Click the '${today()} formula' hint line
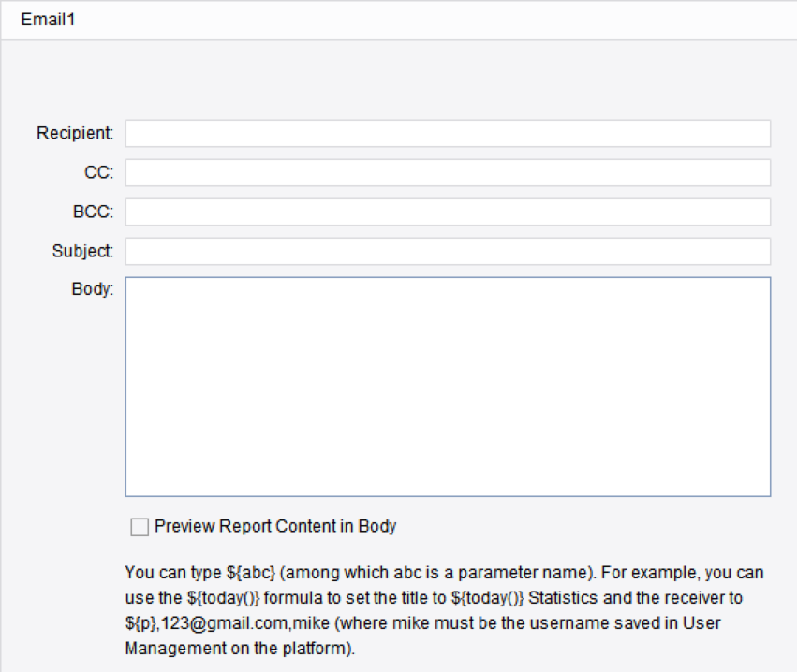This screenshot has width=797, height=672. tap(434, 598)
